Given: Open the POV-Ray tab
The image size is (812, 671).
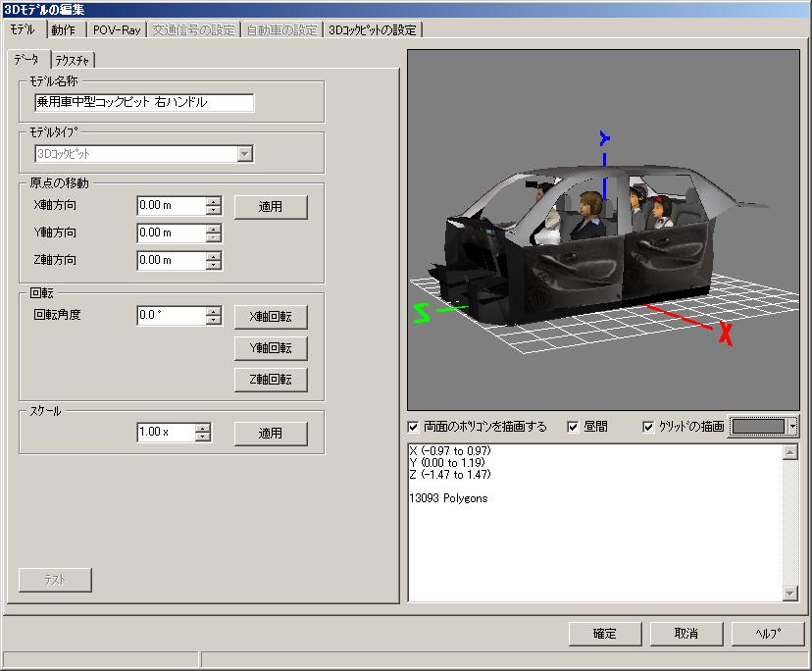Looking at the screenshot, I should [x=117, y=29].
